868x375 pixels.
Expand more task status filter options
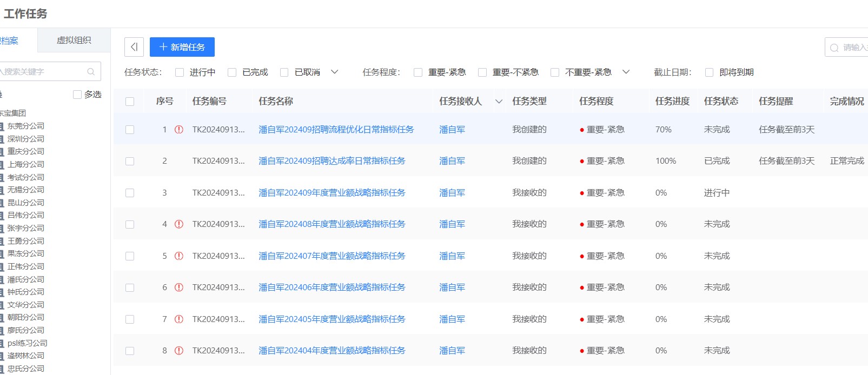(x=334, y=72)
